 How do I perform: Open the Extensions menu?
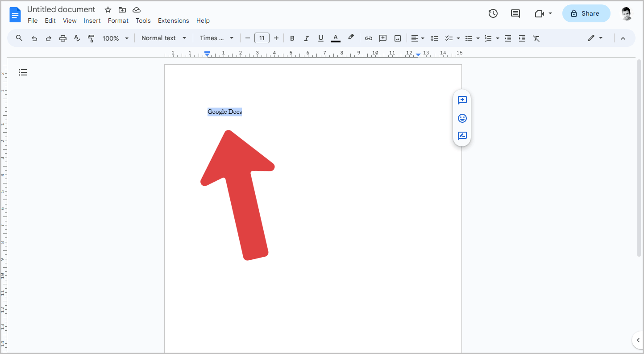pos(174,21)
